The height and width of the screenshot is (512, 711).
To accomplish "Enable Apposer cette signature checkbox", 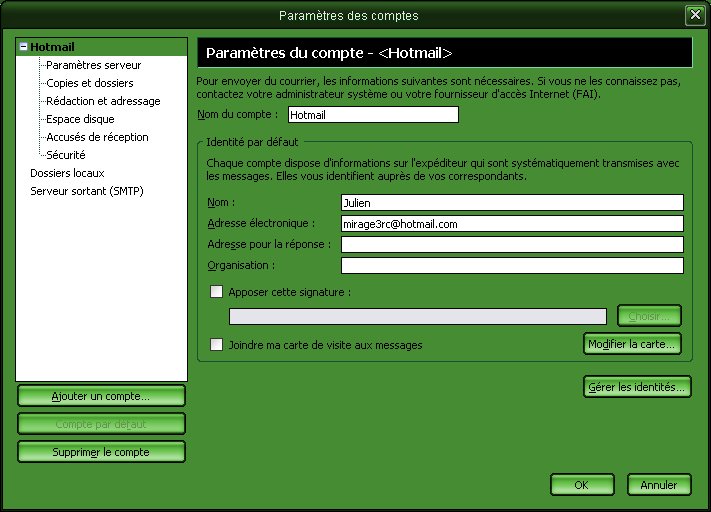I will [216, 292].
